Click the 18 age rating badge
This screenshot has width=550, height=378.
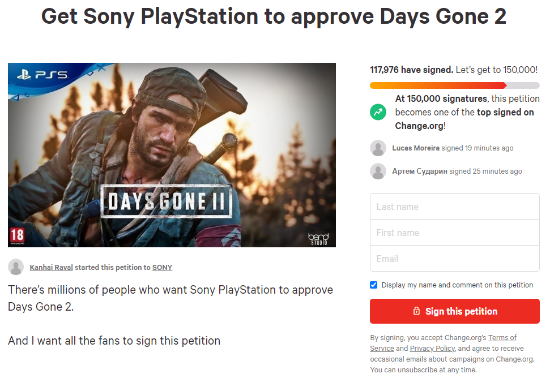point(16,235)
